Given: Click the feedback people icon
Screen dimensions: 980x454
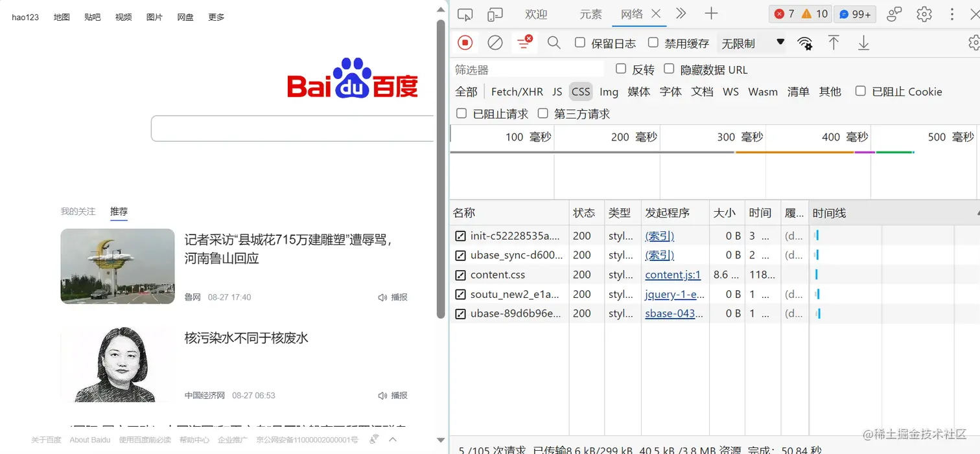Looking at the screenshot, I should [894, 14].
